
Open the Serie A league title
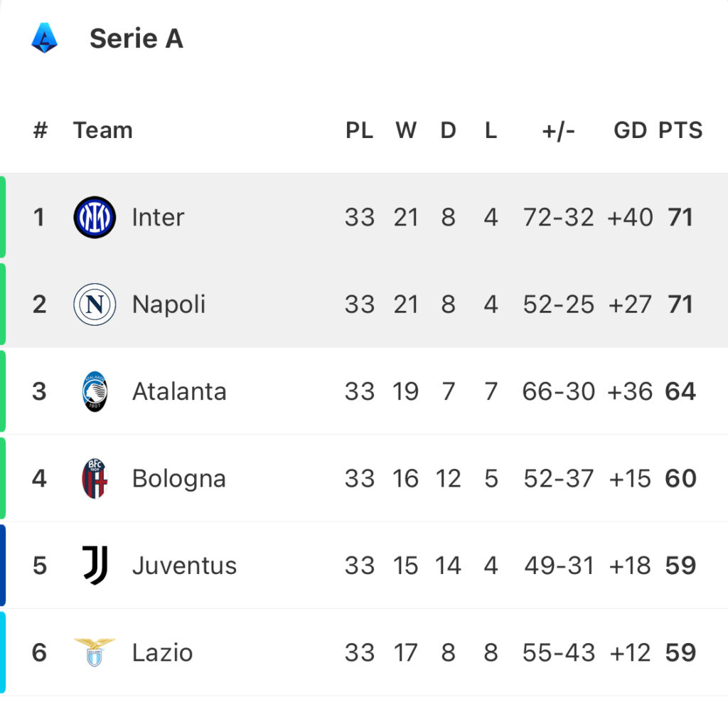tap(136, 38)
